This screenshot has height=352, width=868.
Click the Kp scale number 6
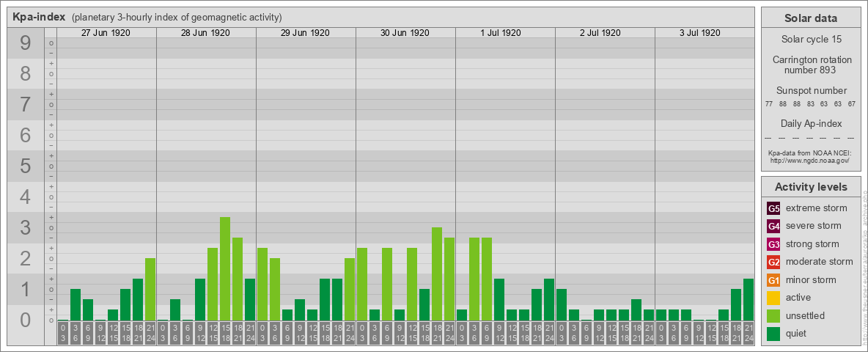click(25, 135)
